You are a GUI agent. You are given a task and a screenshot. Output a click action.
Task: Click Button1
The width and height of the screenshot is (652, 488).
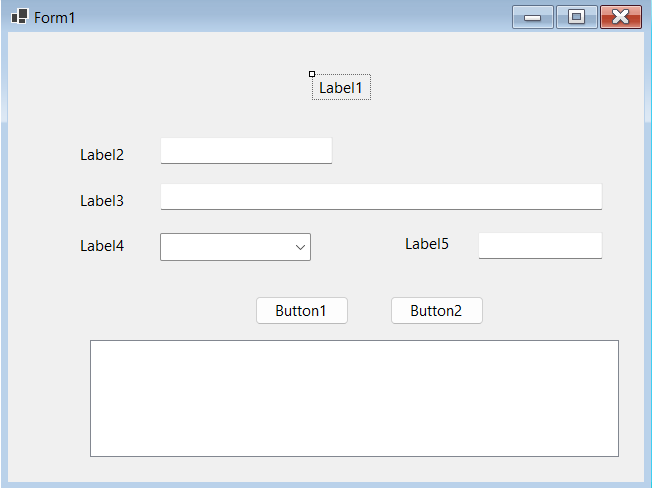[302, 311]
